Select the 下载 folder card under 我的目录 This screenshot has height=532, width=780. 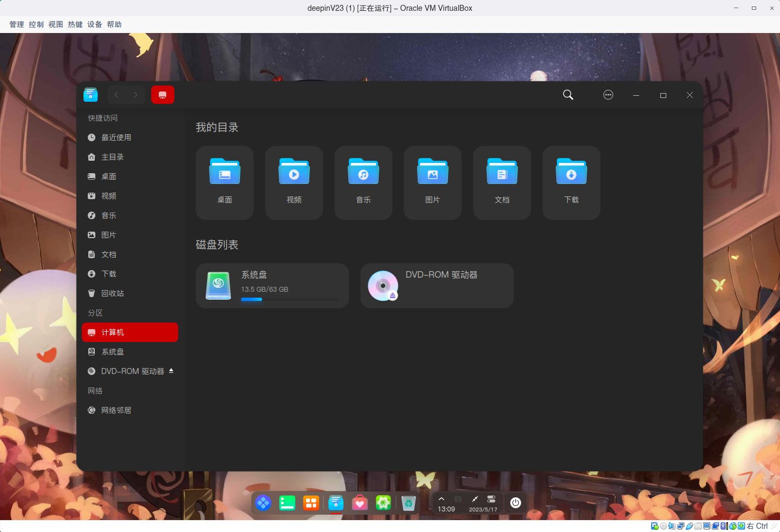pos(571,183)
